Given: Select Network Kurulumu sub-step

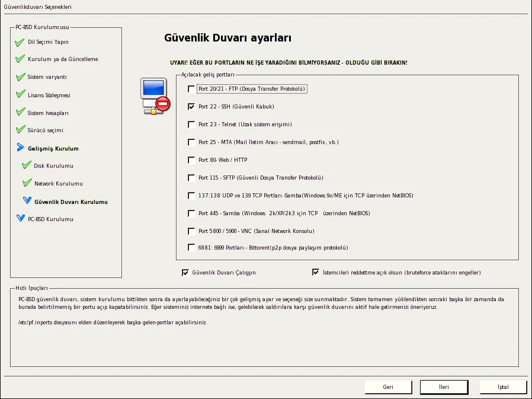Looking at the screenshot, I should 59,184.
